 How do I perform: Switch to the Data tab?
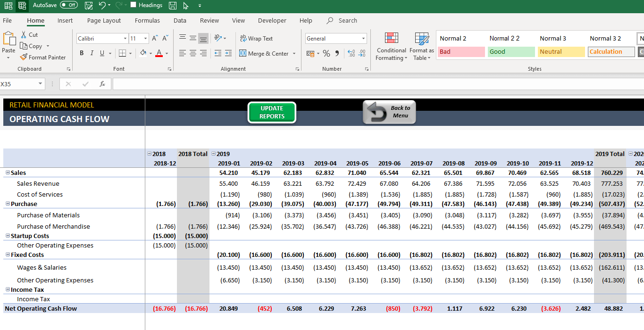(180, 20)
